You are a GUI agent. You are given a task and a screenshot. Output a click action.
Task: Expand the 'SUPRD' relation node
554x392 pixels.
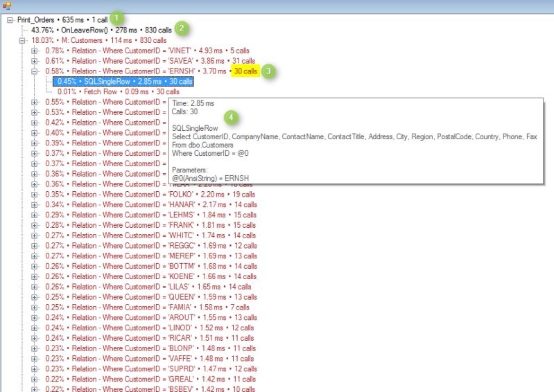click(34, 369)
